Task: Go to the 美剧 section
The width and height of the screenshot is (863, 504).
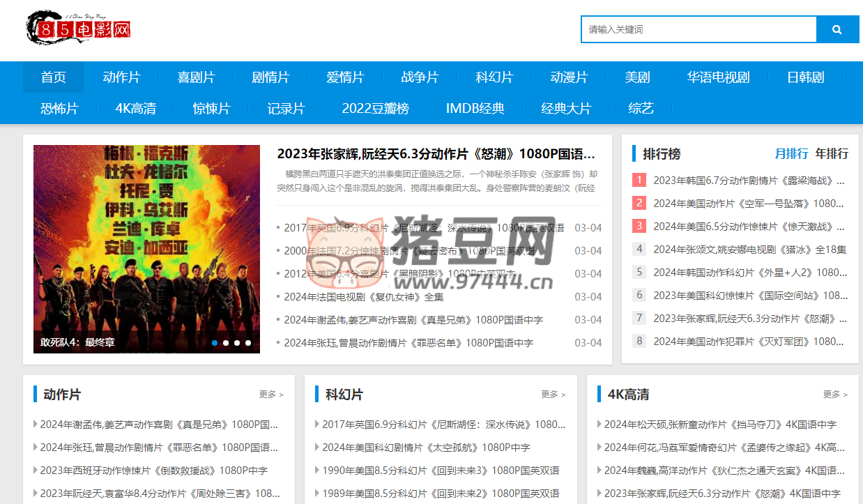Action: pyautogui.click(x=637, y=77)
